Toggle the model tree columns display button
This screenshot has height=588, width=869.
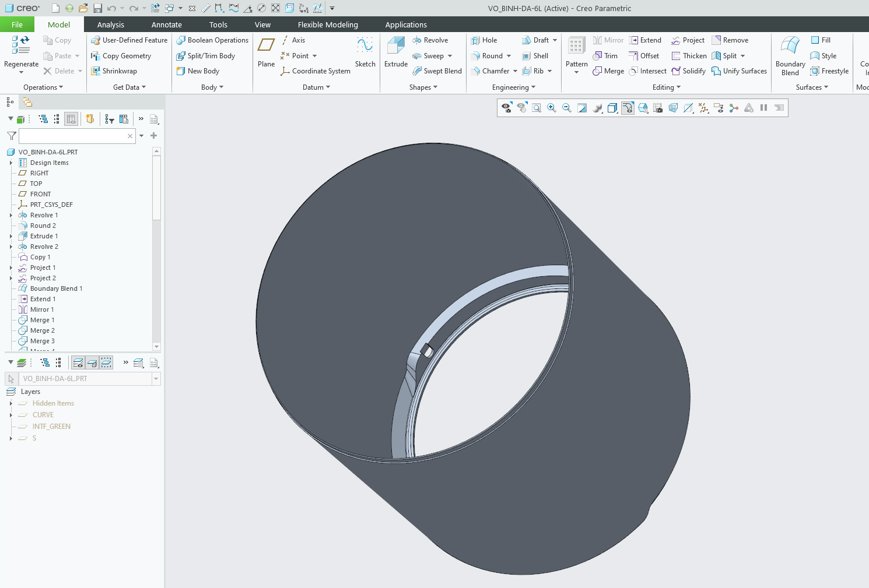pyautogui.click(x=71, y=119)
